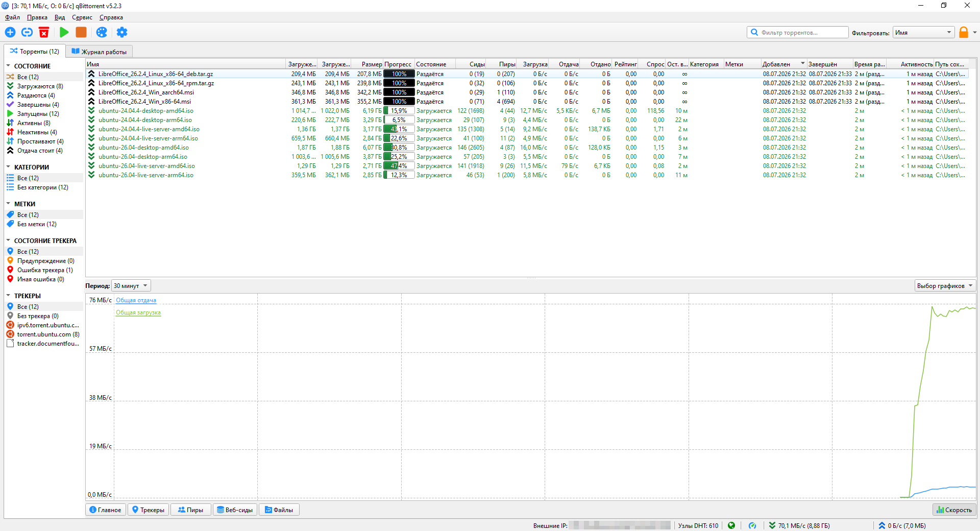The width and height of the screenshot is (980, 531).
Task: Click progress bar of ubuntu-26.04-live-server-amd64.iso
Action: (399, 166)
